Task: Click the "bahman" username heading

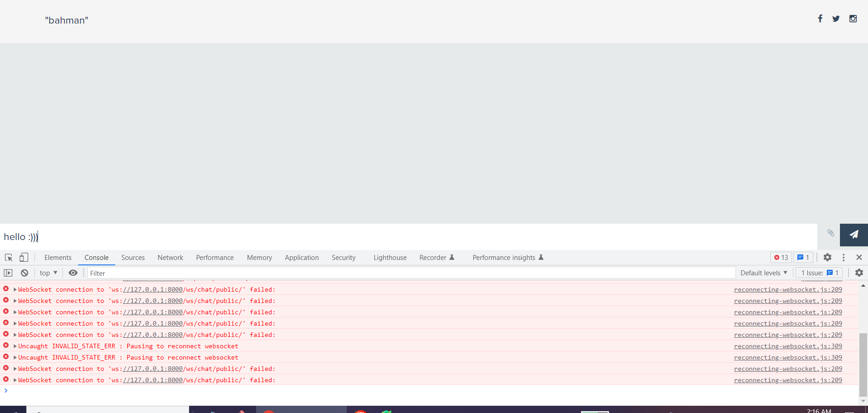Action: click(67, 20)
